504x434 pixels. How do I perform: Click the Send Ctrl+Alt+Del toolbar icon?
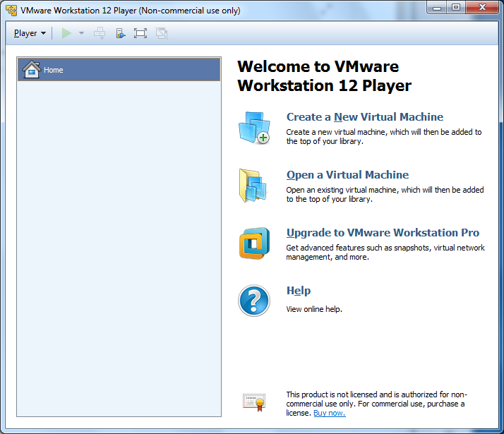(100, 33)
